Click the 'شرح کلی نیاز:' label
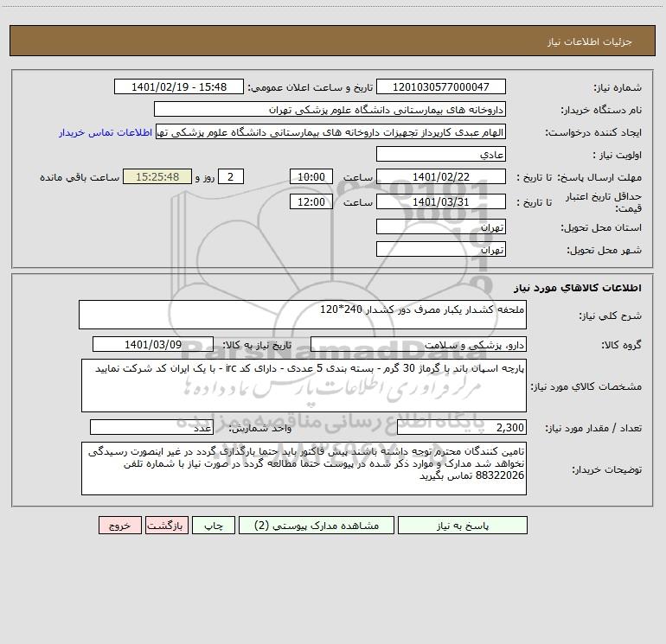The image size is (666, 644). (x=611, y=316)
